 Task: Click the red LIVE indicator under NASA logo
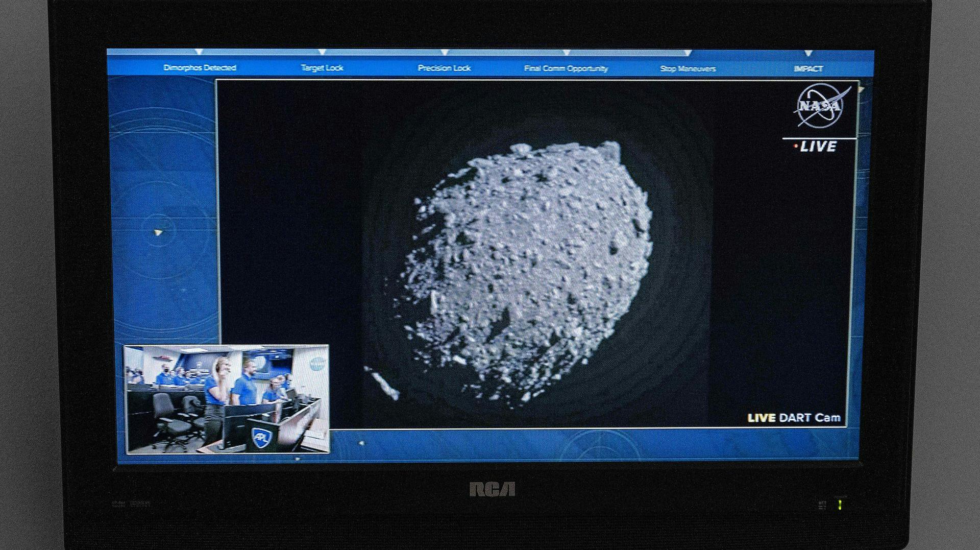(x=816, y=147)
